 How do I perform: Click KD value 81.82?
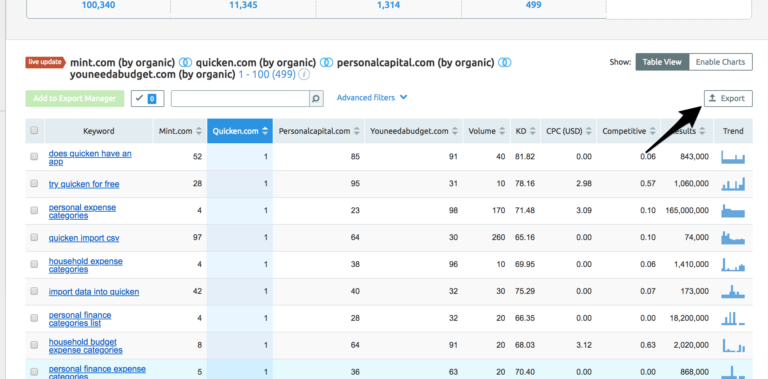tap(525, 157)
